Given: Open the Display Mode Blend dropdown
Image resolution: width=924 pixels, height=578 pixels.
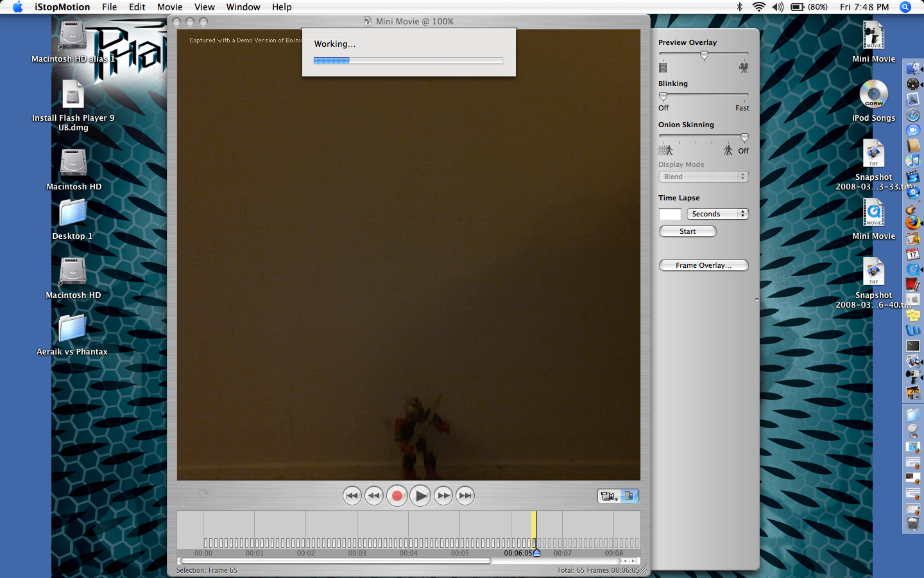Looking at the screenshot, I should 703,177.
